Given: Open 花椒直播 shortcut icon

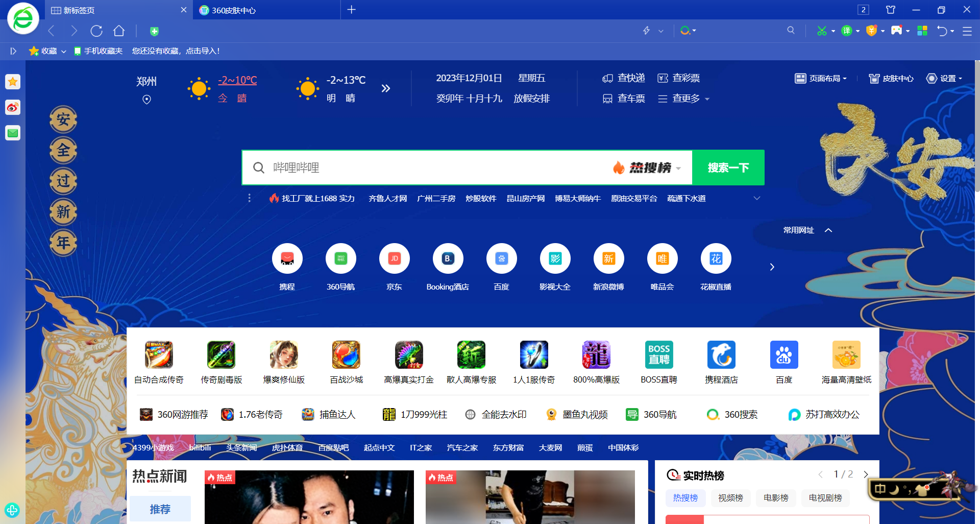Looking at the screenshot, I should [x=716, y=258].
